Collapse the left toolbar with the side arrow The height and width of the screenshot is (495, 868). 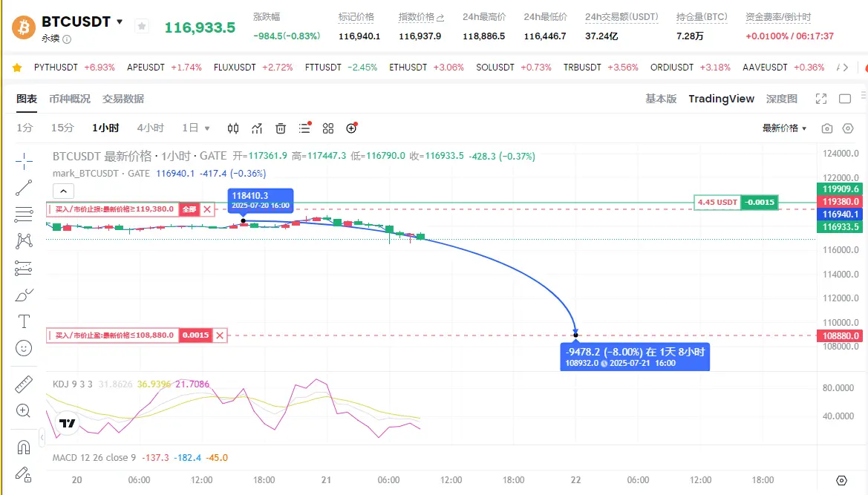pos(42,438)
